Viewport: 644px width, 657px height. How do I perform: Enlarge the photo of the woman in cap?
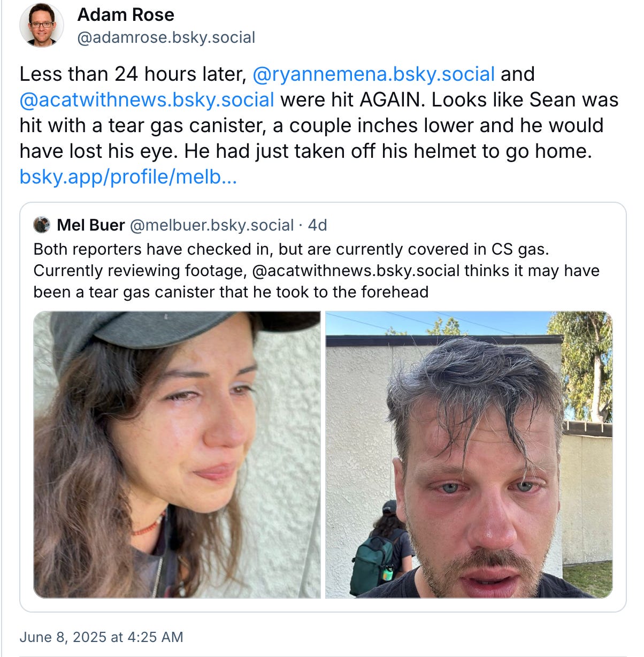click(x=177, y=455)
